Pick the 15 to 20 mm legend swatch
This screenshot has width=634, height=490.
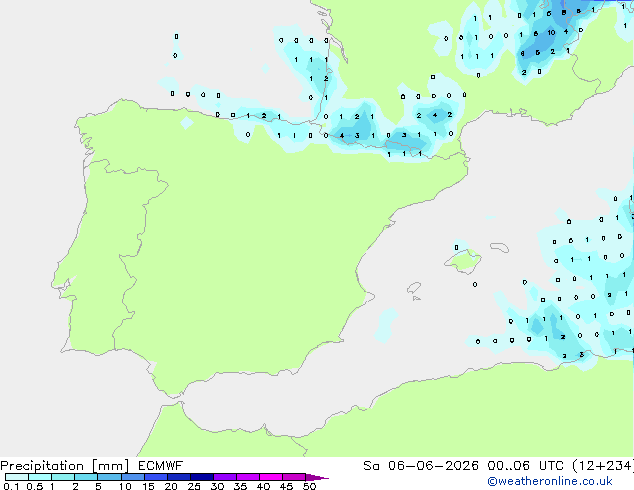(156, 477)
